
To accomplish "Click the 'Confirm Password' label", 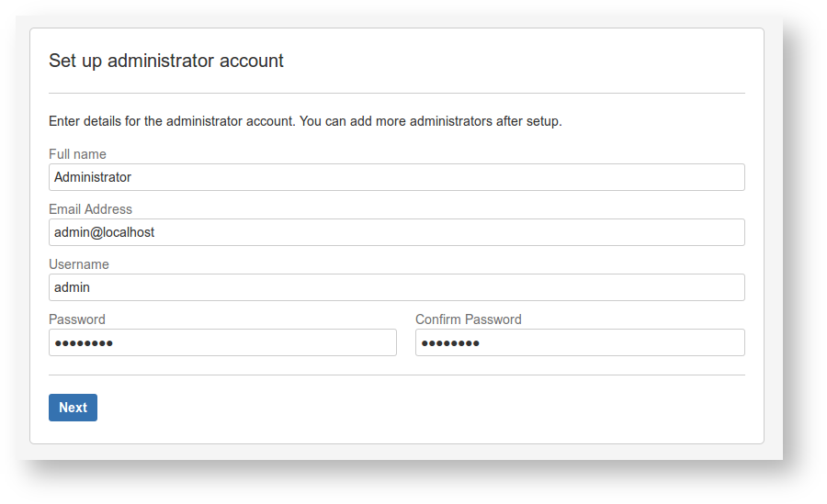I will [x=468, y=319].
